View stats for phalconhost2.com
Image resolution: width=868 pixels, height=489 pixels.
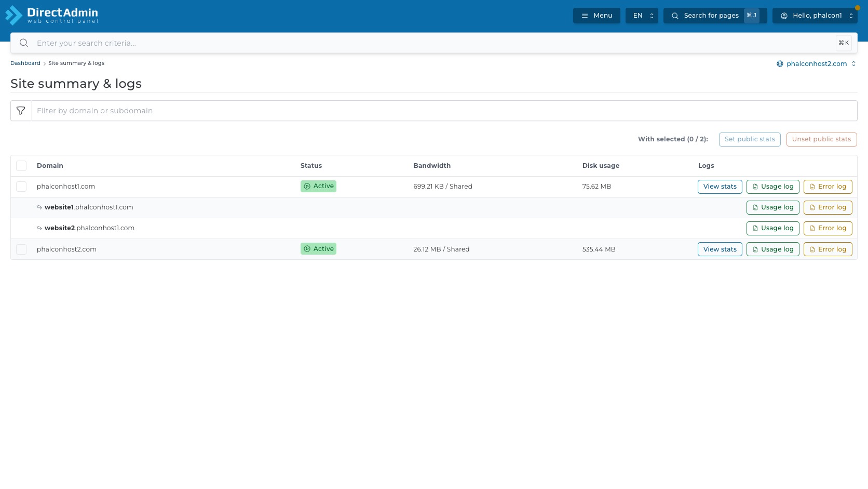720,249
